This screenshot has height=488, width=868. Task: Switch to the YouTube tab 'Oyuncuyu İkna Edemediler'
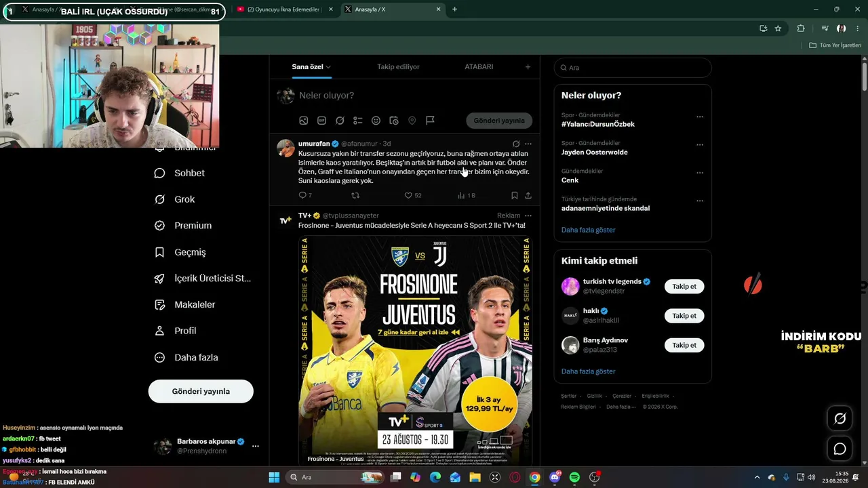283,9
